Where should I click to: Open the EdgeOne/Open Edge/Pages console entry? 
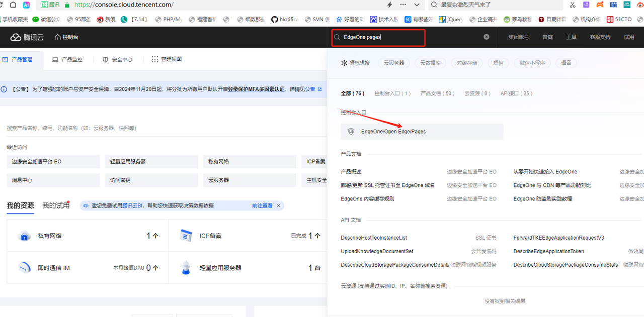pyautogui.click(x=422, y=132)
